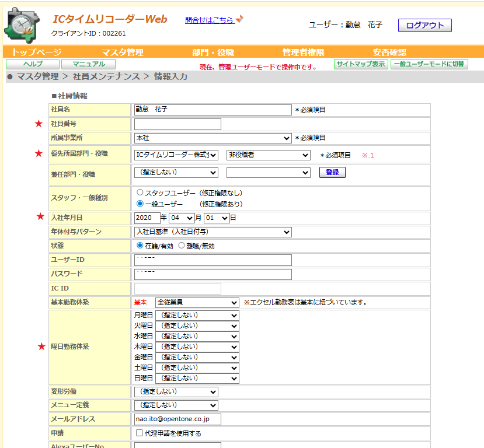Open the 管理者権限 menu

coord(303,52)
